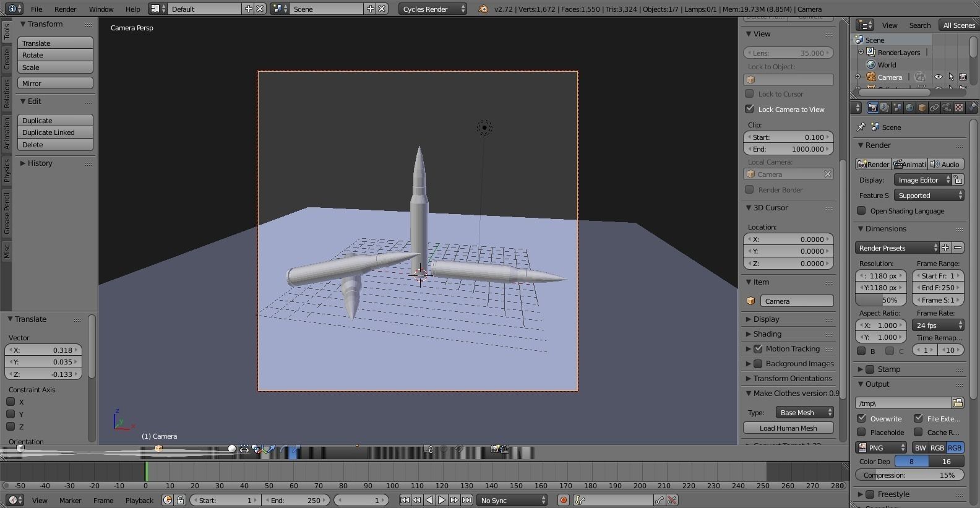Open the Scene properties tab icon

tap(897, 108)
